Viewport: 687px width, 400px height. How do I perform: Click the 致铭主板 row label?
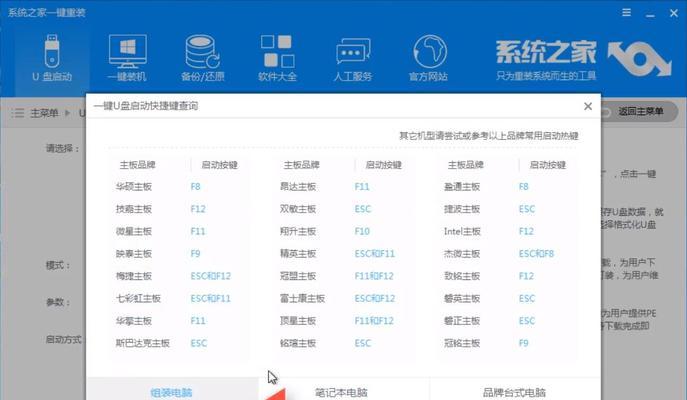[x=462, y=276]
